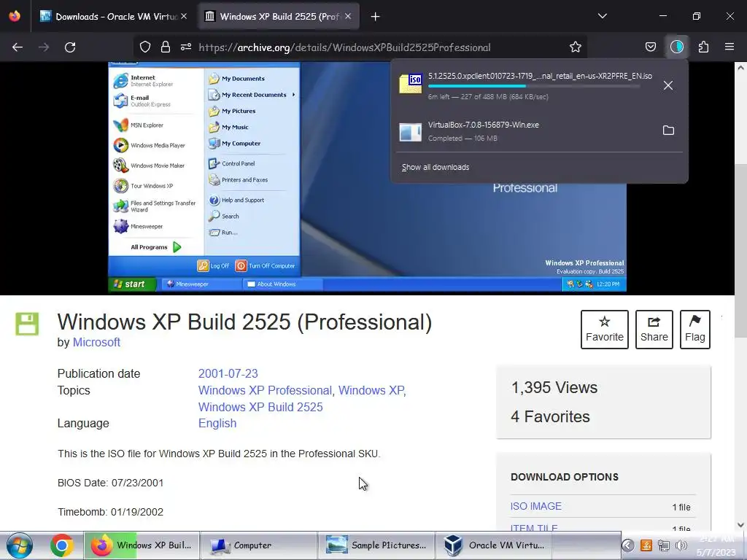Viewport: 747px width, 560px height.
Task: Click the Windows XP screenshot preview image
Action: (367, 177)
